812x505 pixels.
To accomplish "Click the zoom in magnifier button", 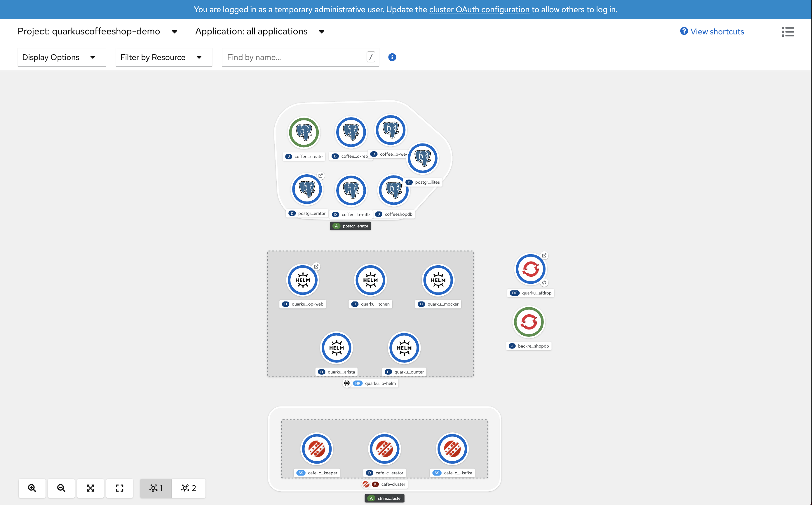I will pos(32,488).
